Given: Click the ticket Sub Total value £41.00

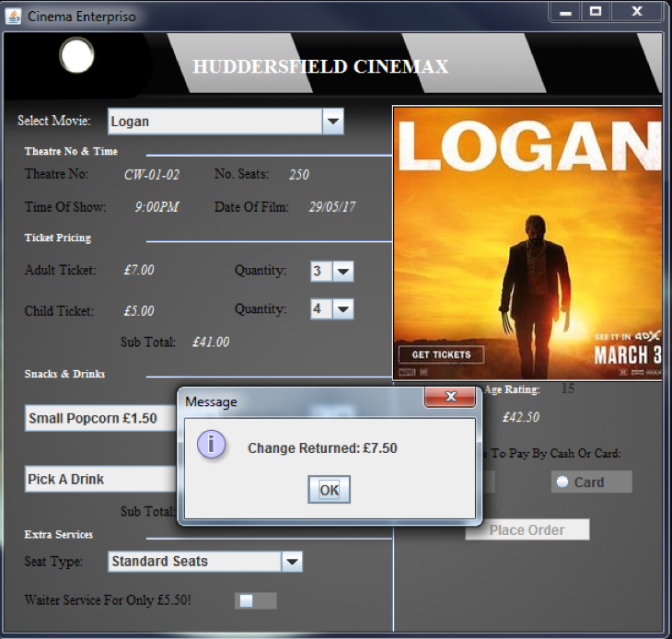Looking at the screenshot, I should point(211,342).
